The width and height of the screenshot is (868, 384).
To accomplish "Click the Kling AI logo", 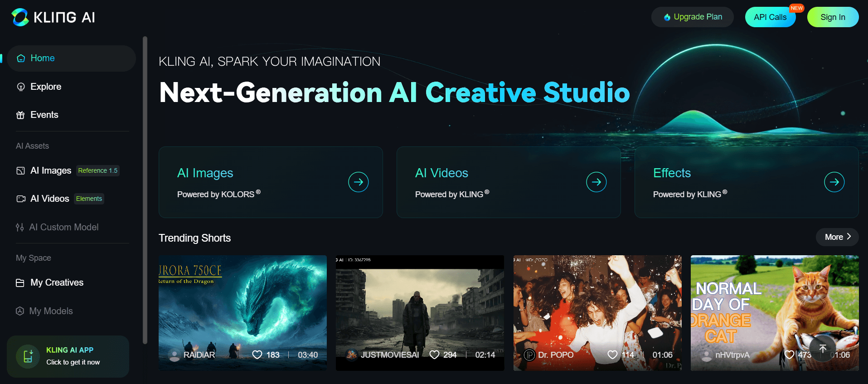I will 53,17.
